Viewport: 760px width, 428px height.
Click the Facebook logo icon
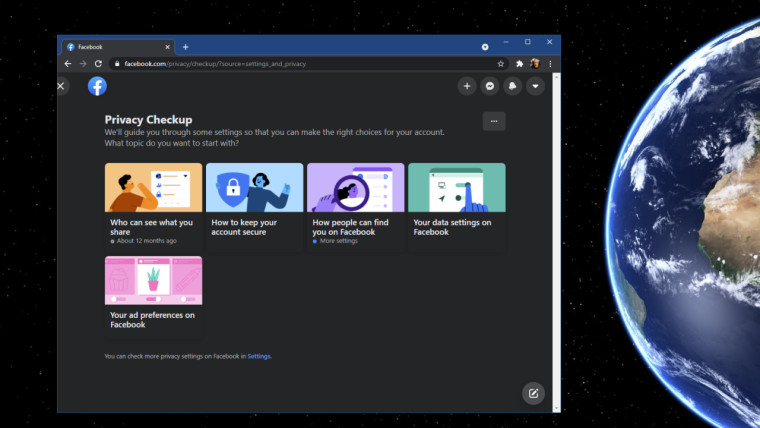click(97, 86)
